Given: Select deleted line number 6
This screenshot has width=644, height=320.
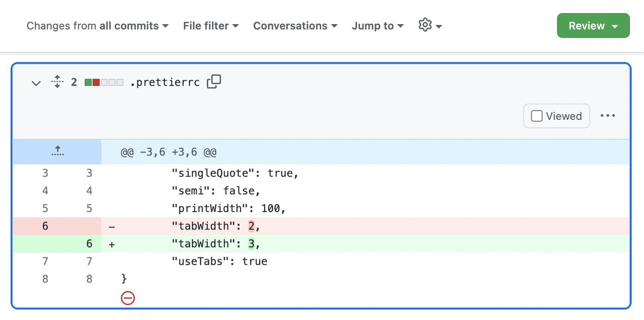Looking at the screenshot, I should point(45,226).
